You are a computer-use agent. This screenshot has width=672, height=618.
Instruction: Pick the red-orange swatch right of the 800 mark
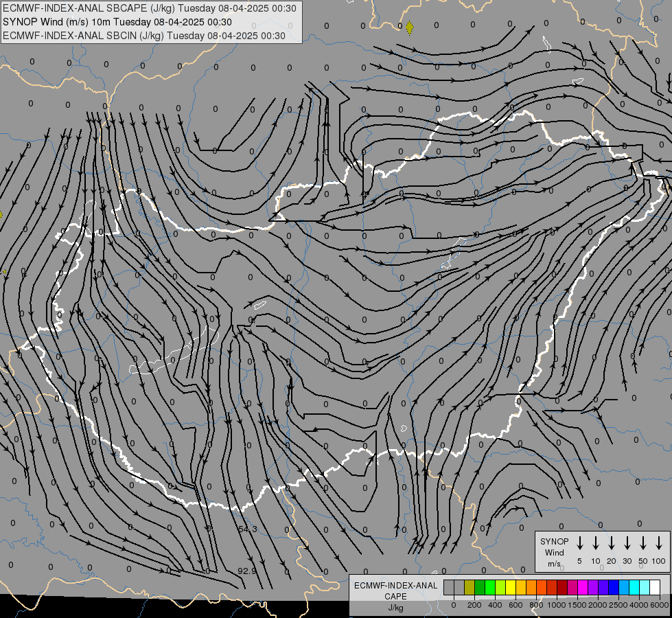pyautogui.click(x=542, y=587)
